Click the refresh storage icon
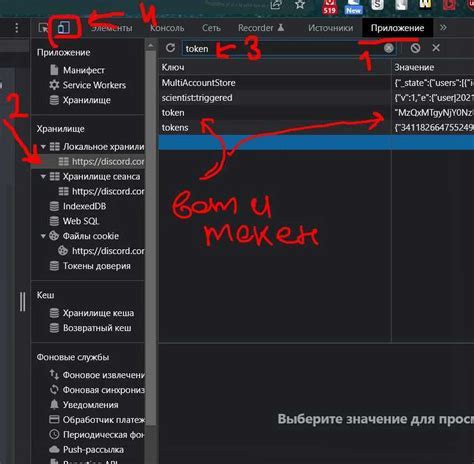 point(170,48)
